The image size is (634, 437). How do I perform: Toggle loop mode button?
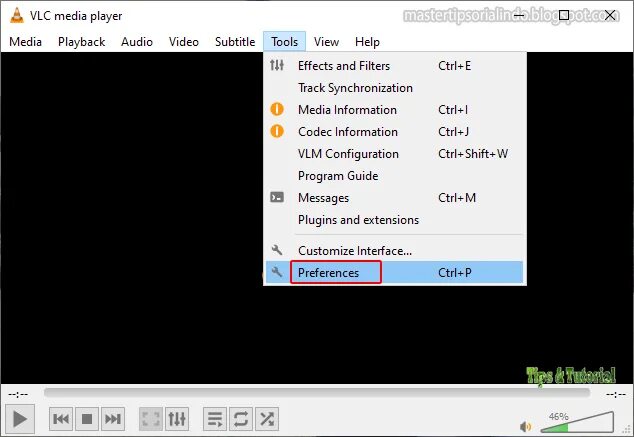[x=241, y=419]
